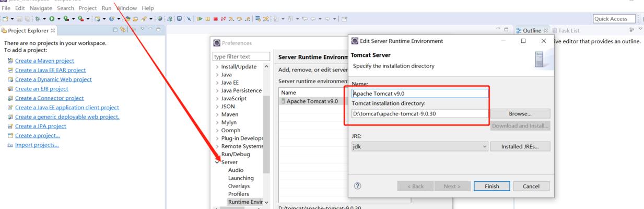Click Create a Maven project link
Screen dimensions: 644x209
[x=44, y=61]
